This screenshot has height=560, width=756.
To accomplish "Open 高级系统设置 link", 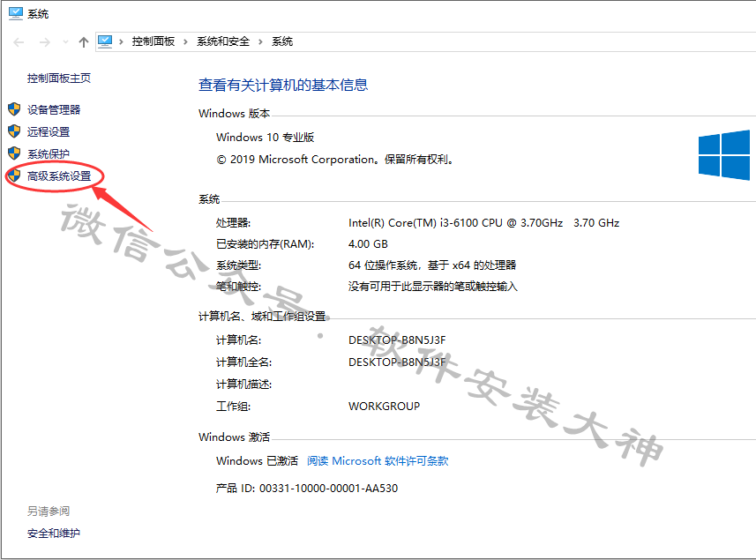I will tap(59, 175).
